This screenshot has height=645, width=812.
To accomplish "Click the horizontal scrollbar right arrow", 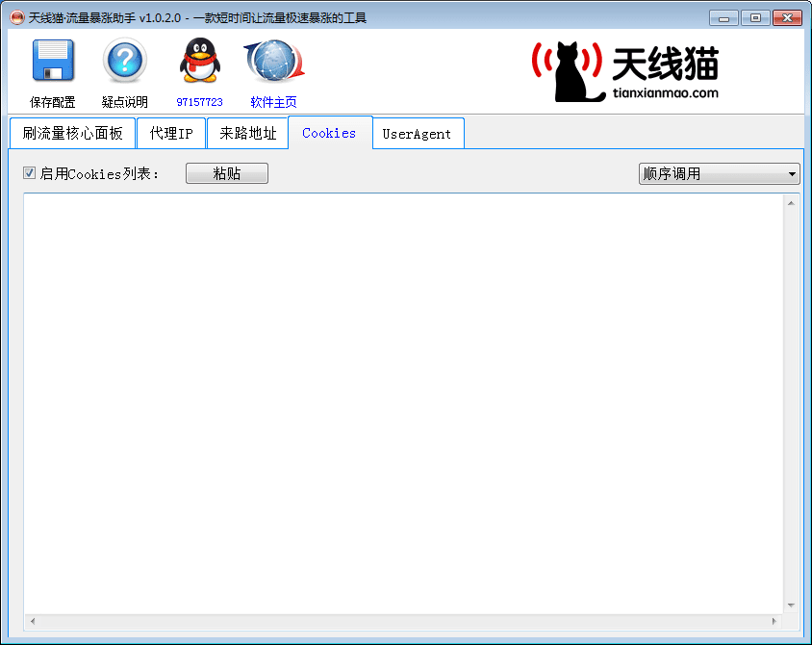I will [x=774, y=621].
